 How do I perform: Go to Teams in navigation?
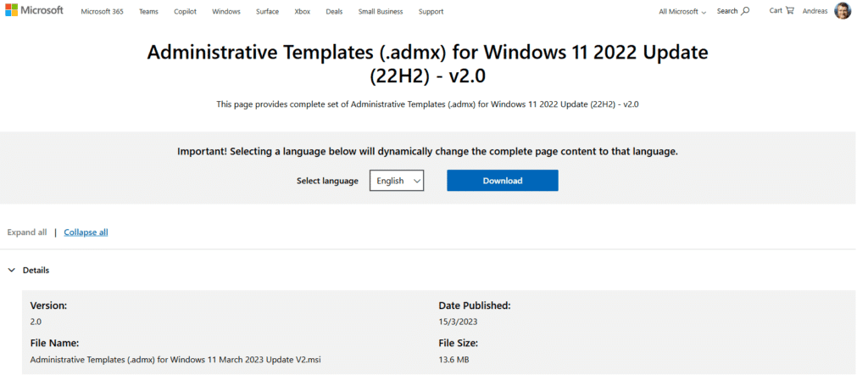148,12
